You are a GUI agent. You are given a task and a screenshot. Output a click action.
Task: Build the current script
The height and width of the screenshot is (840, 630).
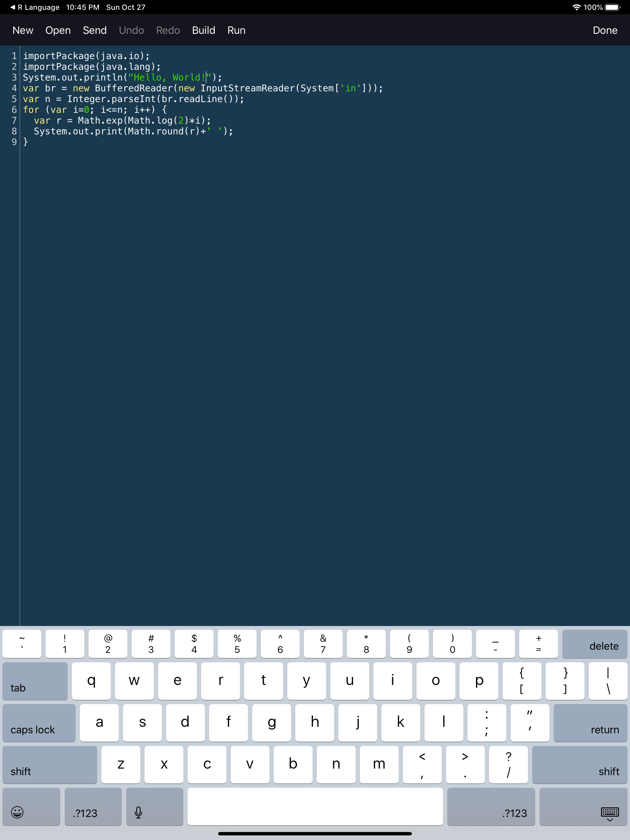pos(203,30)
